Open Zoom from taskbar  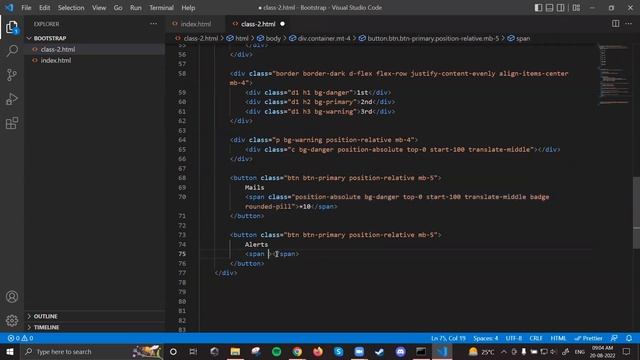click(359, 351)
